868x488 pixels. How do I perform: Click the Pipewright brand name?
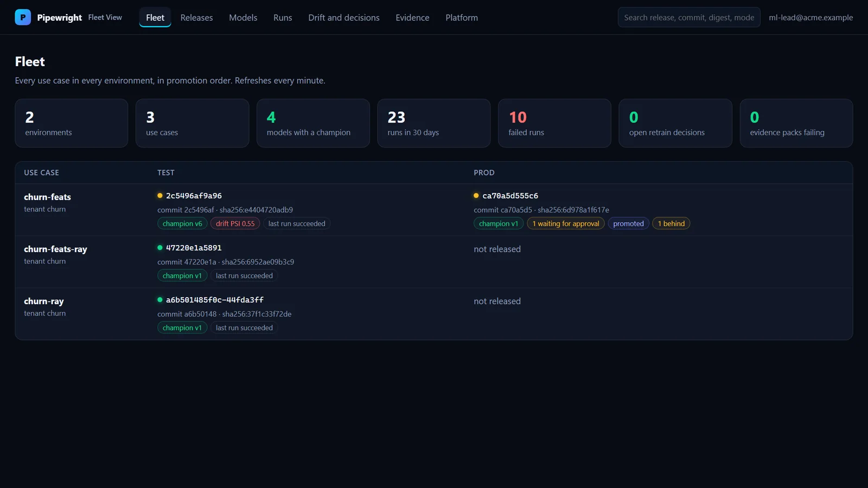60,17
